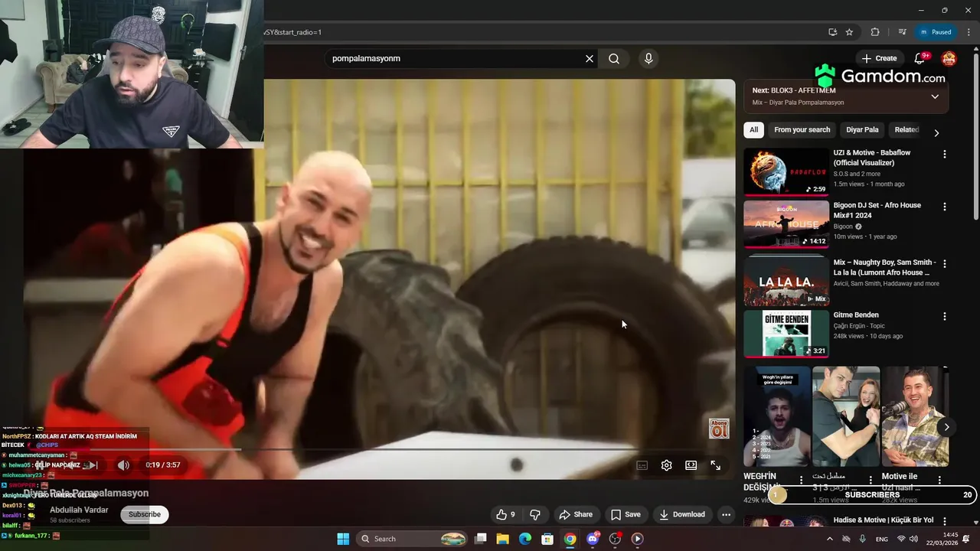The image size is (980, 551).
Task: Open options menu for Babaflow video
Action: point(944,154)
